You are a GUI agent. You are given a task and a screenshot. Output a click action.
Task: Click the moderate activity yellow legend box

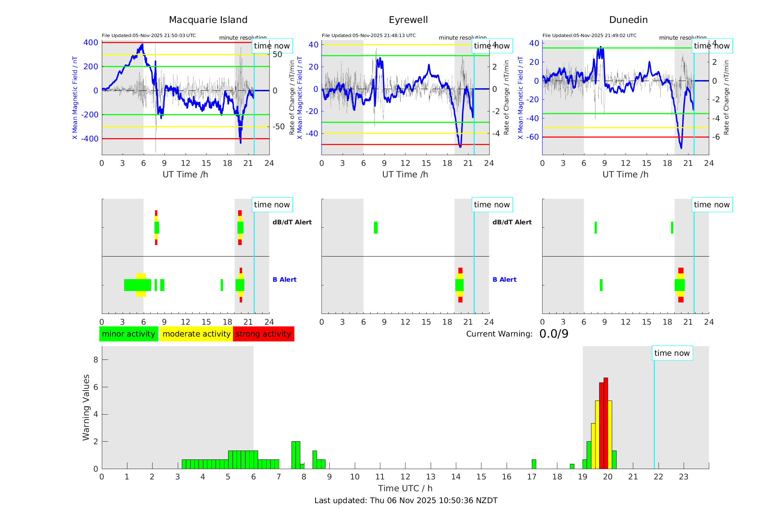[x=196, y=334]
